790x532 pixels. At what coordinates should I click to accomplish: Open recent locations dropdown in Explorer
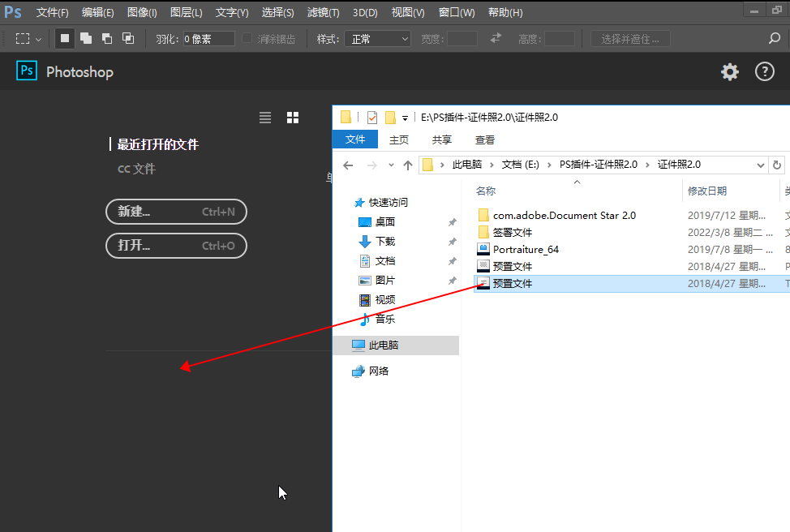pyautogui.click(x=391, y=165)
